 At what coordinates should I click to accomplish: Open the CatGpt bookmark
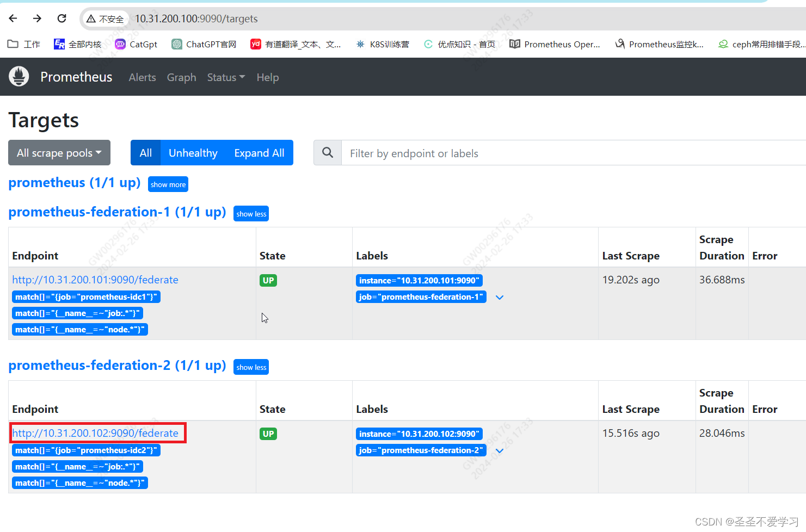(x=137, y=45)
